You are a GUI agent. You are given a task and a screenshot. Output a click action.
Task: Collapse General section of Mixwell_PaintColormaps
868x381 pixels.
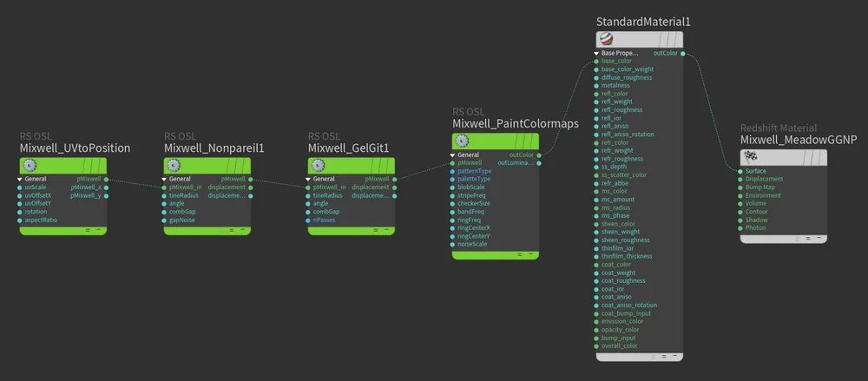452,155
